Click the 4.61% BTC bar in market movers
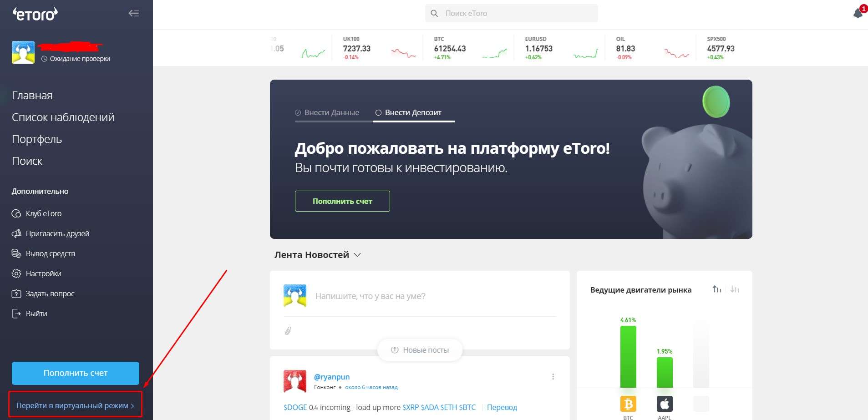 (x=628, y=357)
